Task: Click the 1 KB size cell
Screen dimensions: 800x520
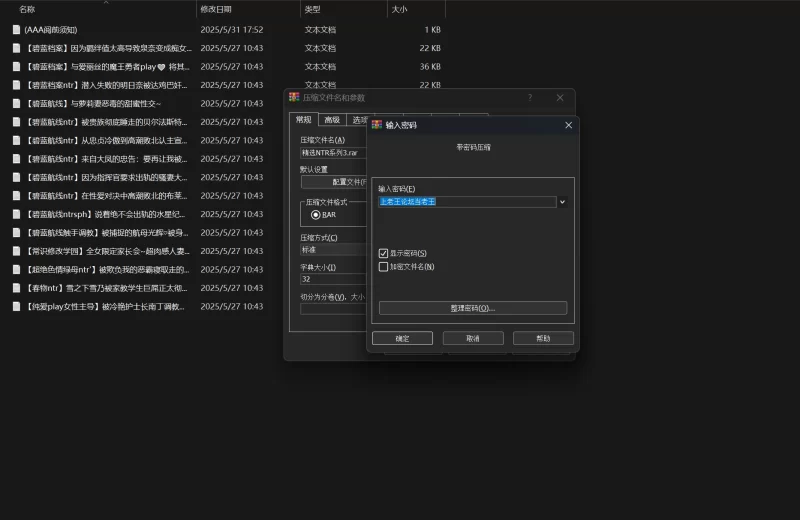Action: (432, 30)
